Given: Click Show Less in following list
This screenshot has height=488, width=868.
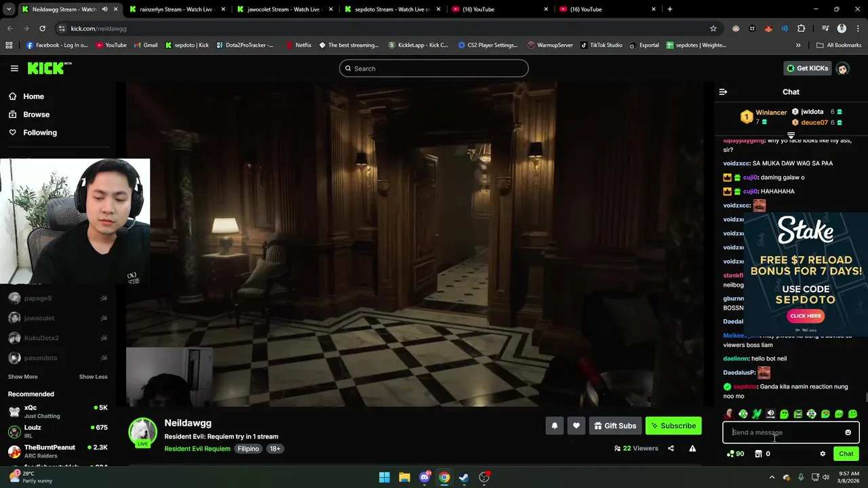Looking at the screenshot, I should [93, 377].
